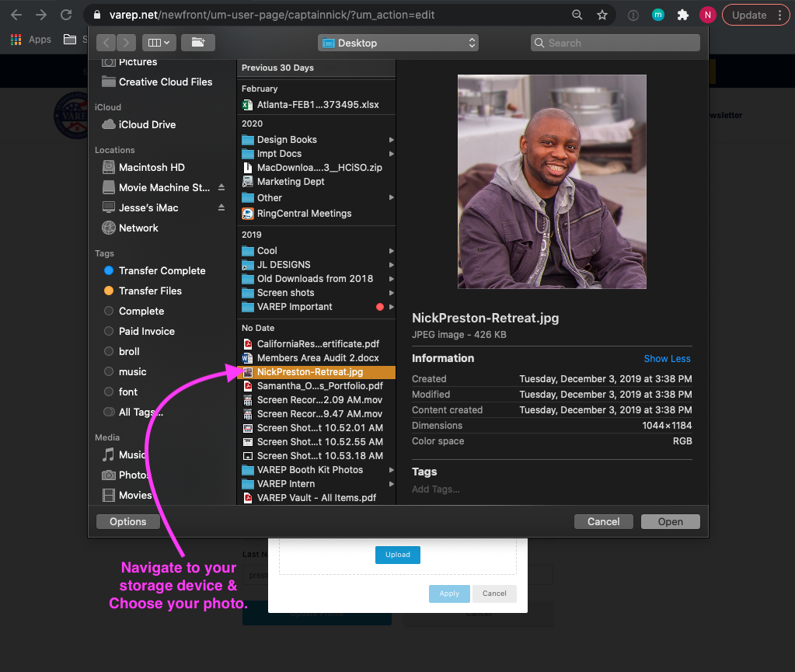Screen dimensions: 795x672
Task: Click the RingCentral Meetings app icon
Action: 247,214
